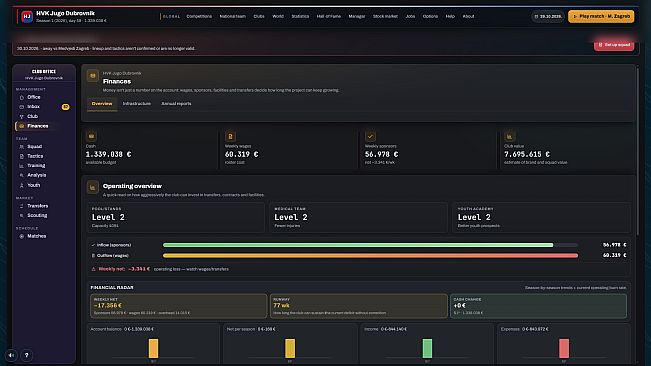
Task: Open the Competitions menu
Action: pos(199,16)
